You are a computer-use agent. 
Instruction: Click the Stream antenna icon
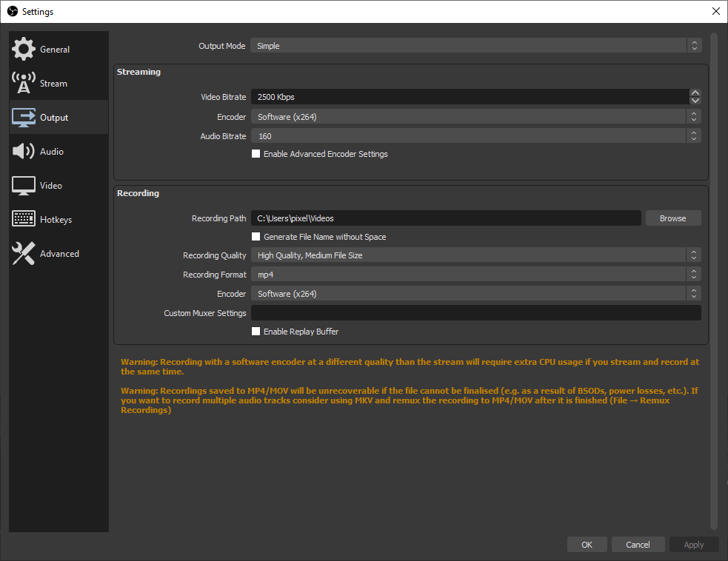pos(23,83)
